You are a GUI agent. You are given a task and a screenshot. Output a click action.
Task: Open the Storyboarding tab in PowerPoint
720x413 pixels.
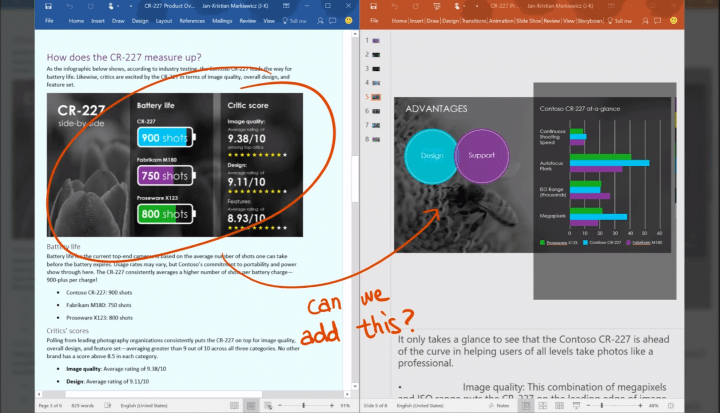(x=590, y=21)
